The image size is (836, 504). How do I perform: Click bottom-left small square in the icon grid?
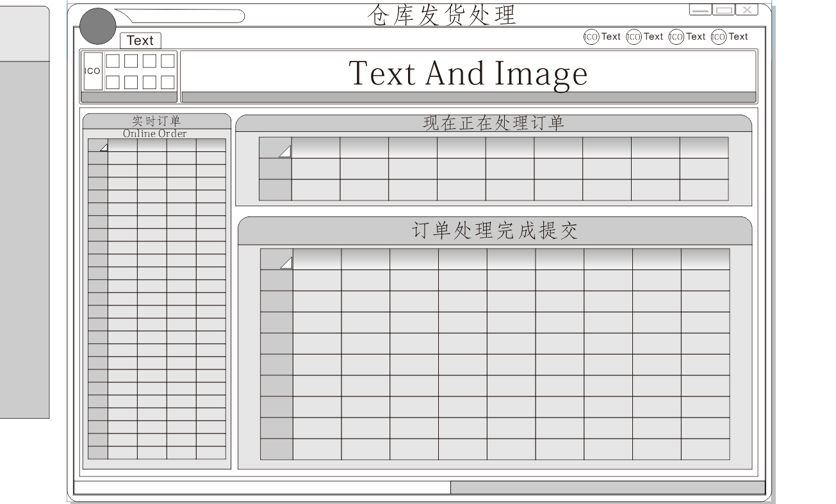point(112,82)
